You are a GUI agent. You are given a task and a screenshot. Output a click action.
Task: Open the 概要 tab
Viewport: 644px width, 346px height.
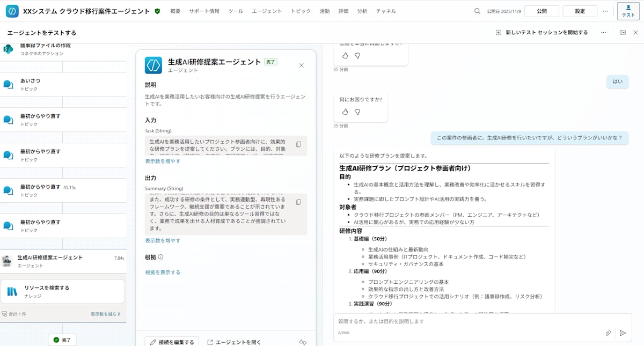point(175,11)
